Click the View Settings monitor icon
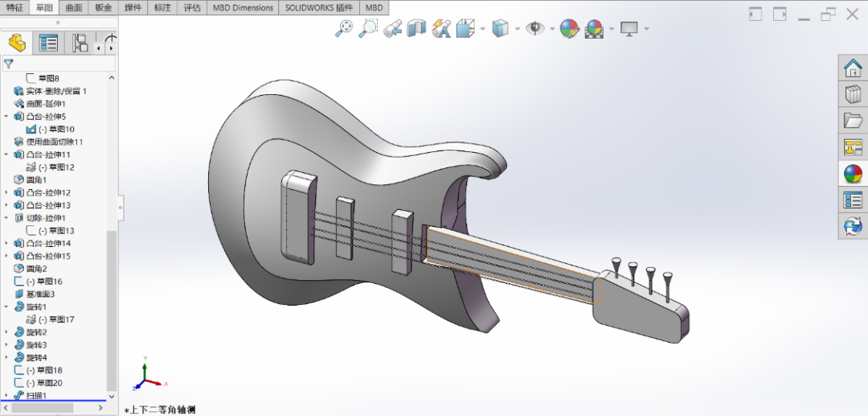This screenshot has height=416, width=868. (x=629, y=28)
